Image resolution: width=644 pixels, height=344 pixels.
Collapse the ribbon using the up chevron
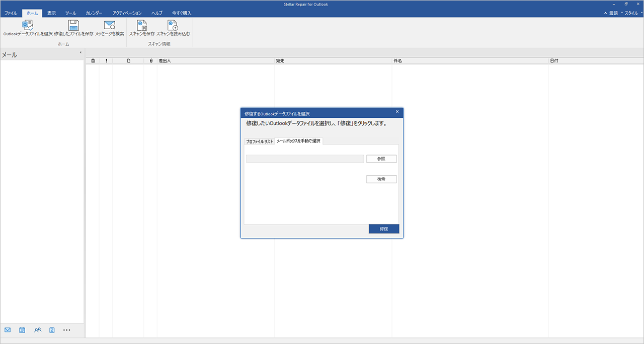[605, 13]
